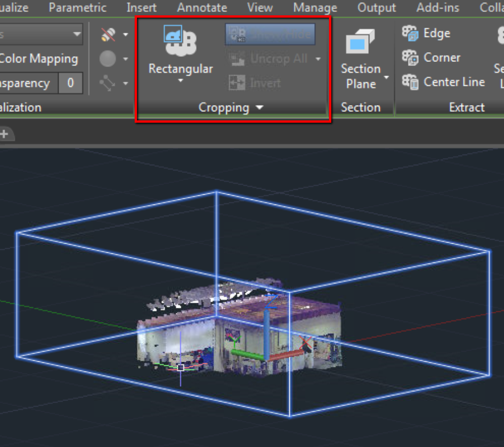This screenshot has height=447, width=504.
Task: Toggle Show/Hide cropped point cloud regions
Action: click(x=269, y=34)
